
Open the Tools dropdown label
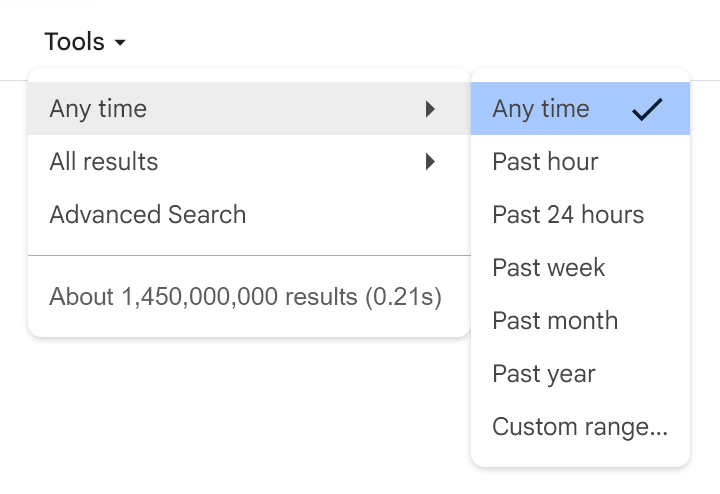(x=84, y=42)
